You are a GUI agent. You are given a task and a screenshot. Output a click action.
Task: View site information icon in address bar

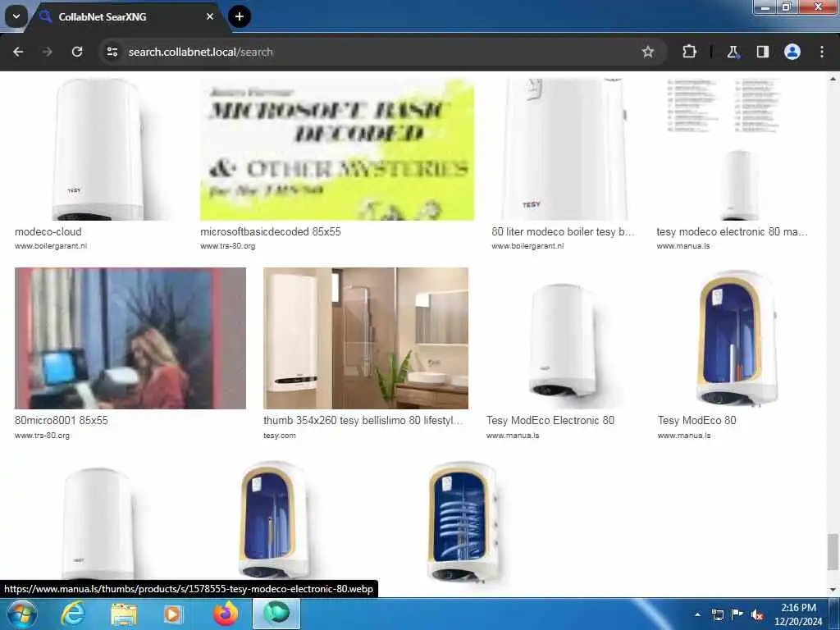point(112,52)
